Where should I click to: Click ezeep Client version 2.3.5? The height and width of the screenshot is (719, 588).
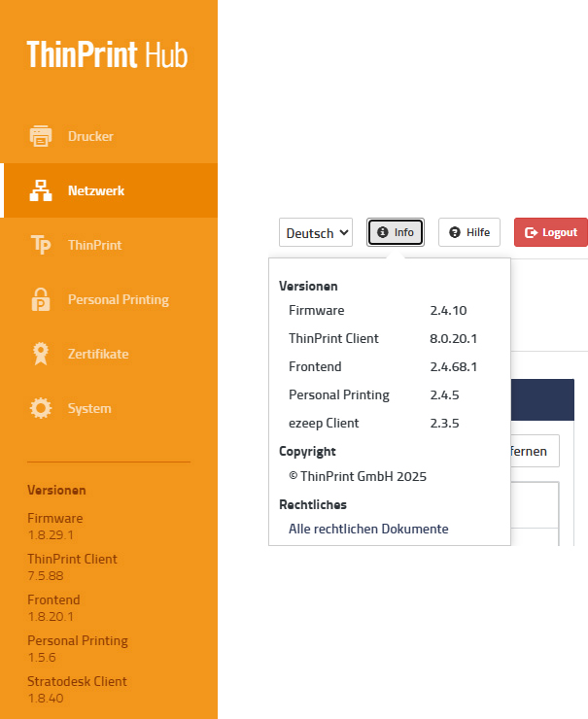coord(444,424)
